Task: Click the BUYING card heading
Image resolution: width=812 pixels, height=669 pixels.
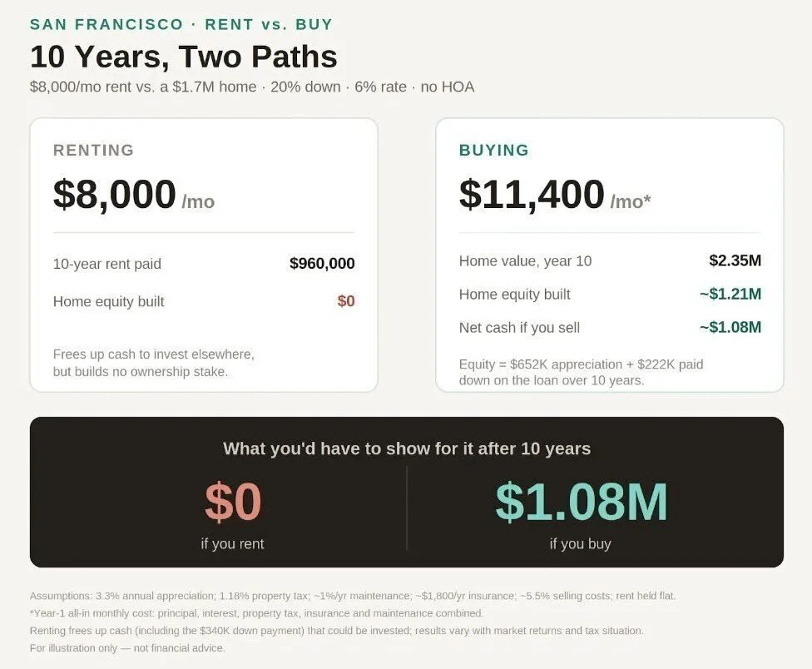Action: point(494,150)
